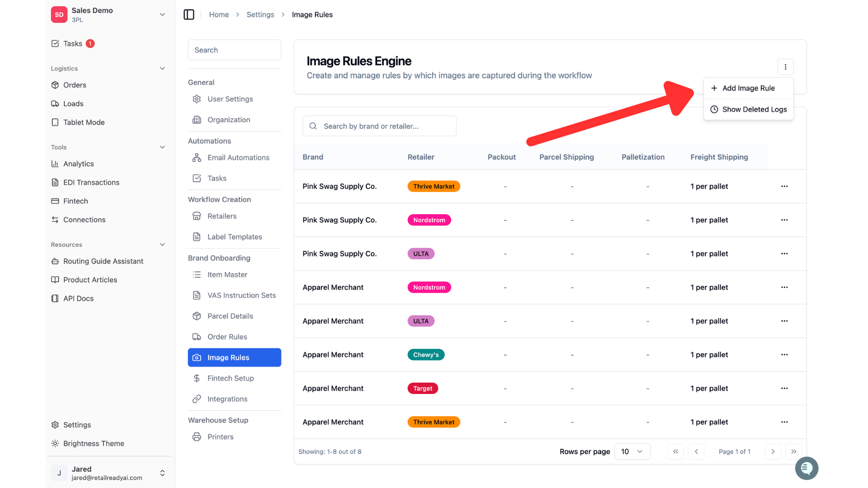Select Add Image Rule menu item
The height and width of the screenshot is (488, 868).
point(748,88)
